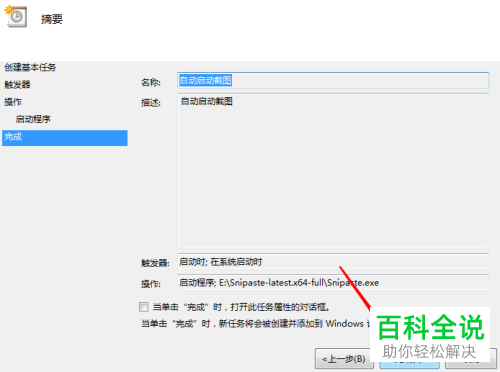Image resolution: width=500 pixels, height=372 pixels.
Task: Go to the 触发器 wizard step
Action: [x=17, y=85]
